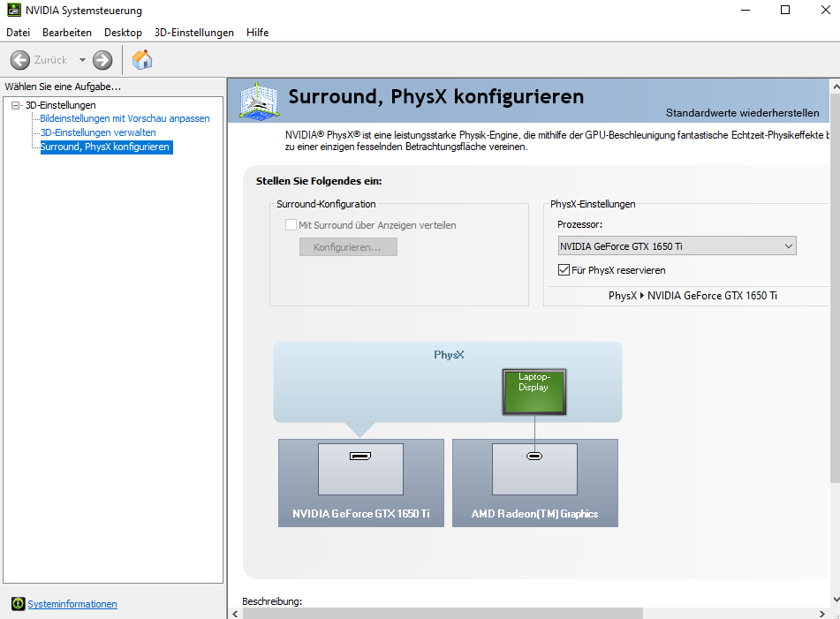Image resolution: width=840 pixels, height=619 pixels.
Task: Click the vertical scrollbar thumb
Action: (836, 288)
